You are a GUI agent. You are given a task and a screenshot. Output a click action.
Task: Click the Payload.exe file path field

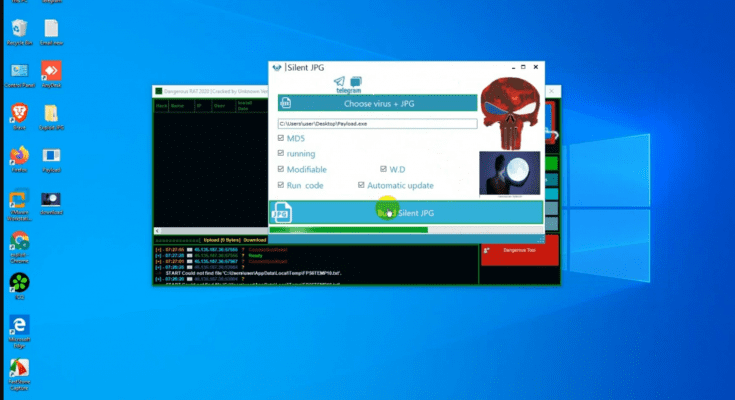click(x=377, y=123)
